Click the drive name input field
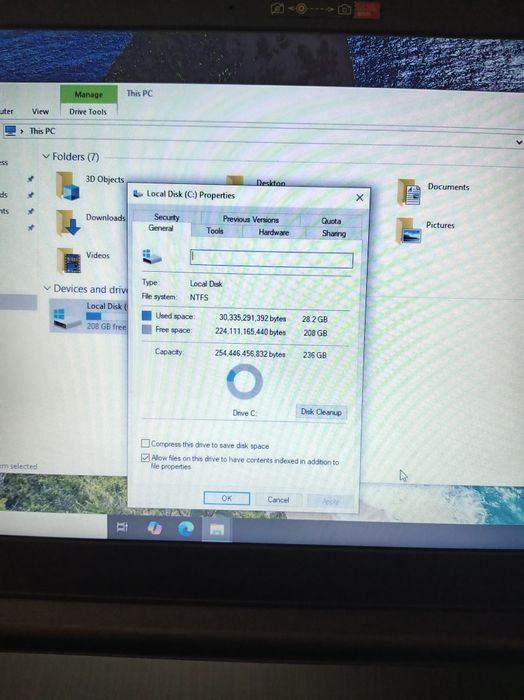 (271, 258)
